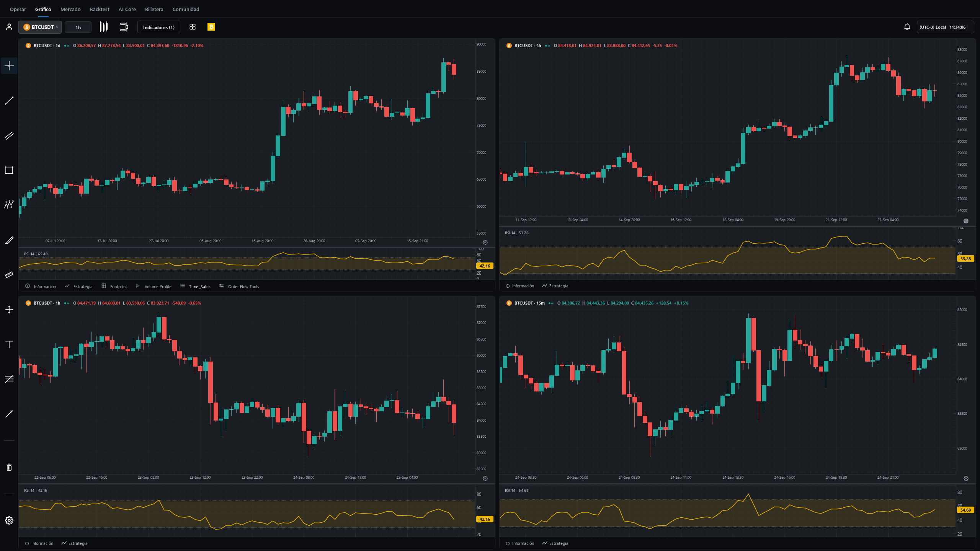The height and width of the screenshot is (551, 980).
Task: Switch to the Mercado tab
Action: pyautogui.click(x=70, y=9)
